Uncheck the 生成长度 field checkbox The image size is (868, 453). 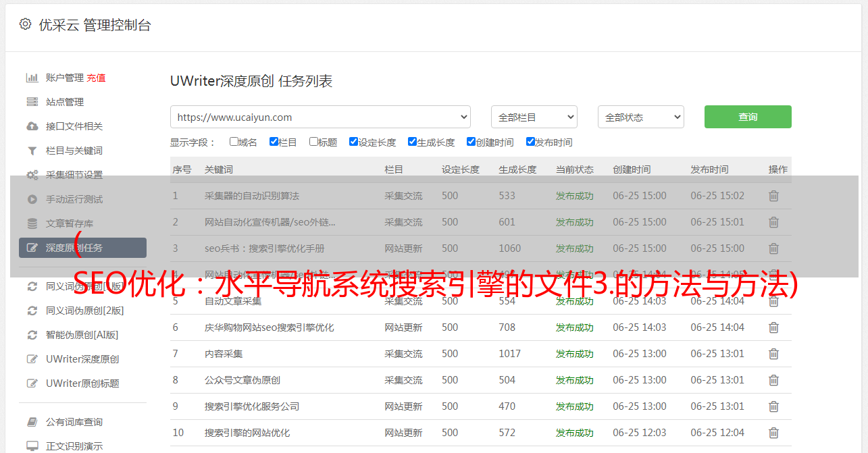click(x=412, y=142)
